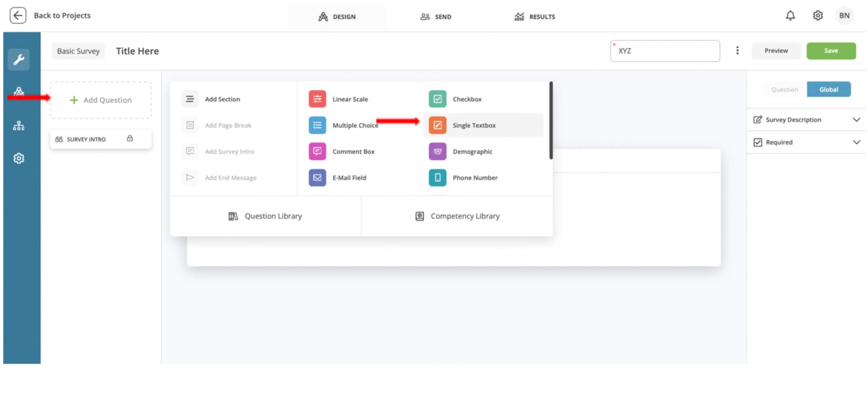
Task: Select the SURVEY INTRO list item
Action: coord(101,139)
